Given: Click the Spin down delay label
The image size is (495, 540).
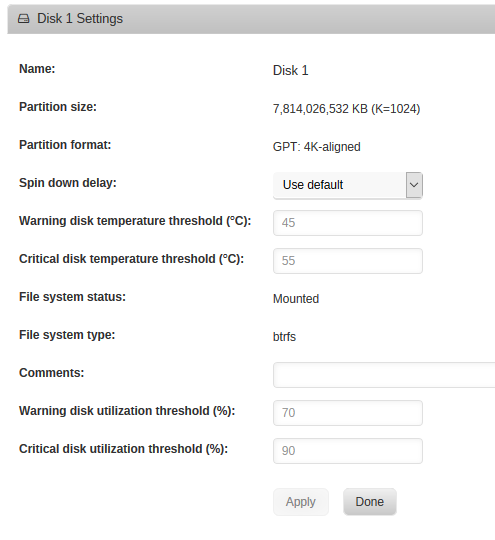Looking at the screenshot, I should (68, 183).
